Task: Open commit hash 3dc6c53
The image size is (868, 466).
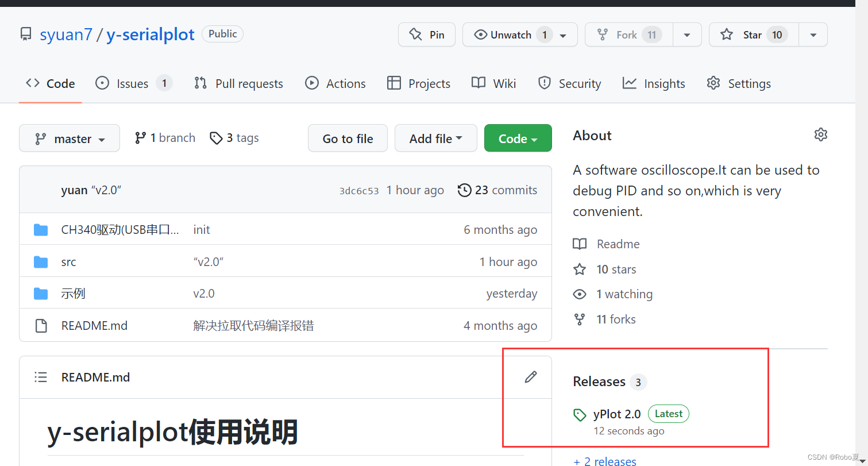Action: coord(359,191)
